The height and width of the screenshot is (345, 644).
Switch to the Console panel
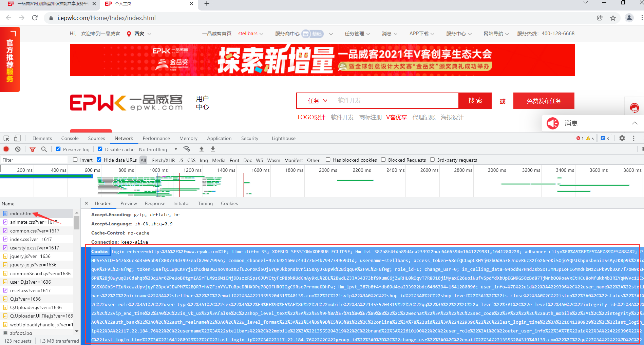pyautogui.click(x=70, y=138)
